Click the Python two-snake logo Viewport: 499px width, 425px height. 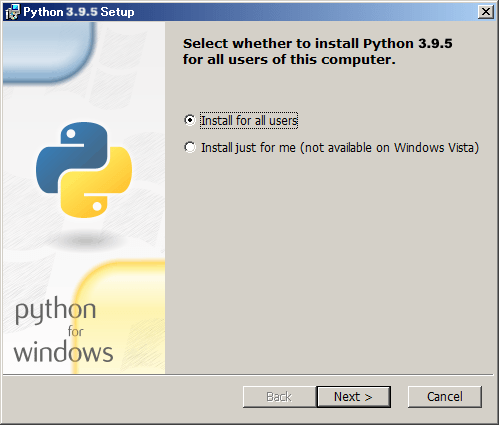[84, 170]
